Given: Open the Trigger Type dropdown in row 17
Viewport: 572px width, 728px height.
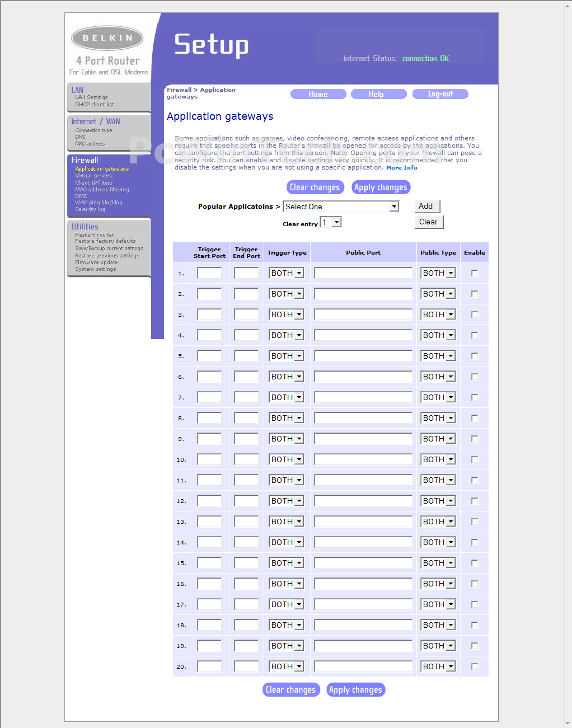Looking at the screenshot, I should click(287, 604).
